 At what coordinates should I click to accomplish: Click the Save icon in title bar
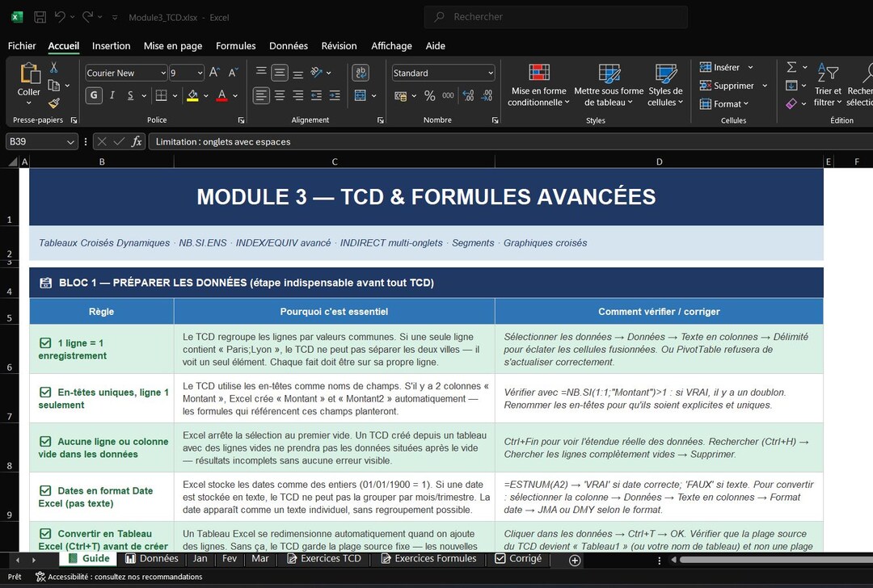click(x=40, y=17)
